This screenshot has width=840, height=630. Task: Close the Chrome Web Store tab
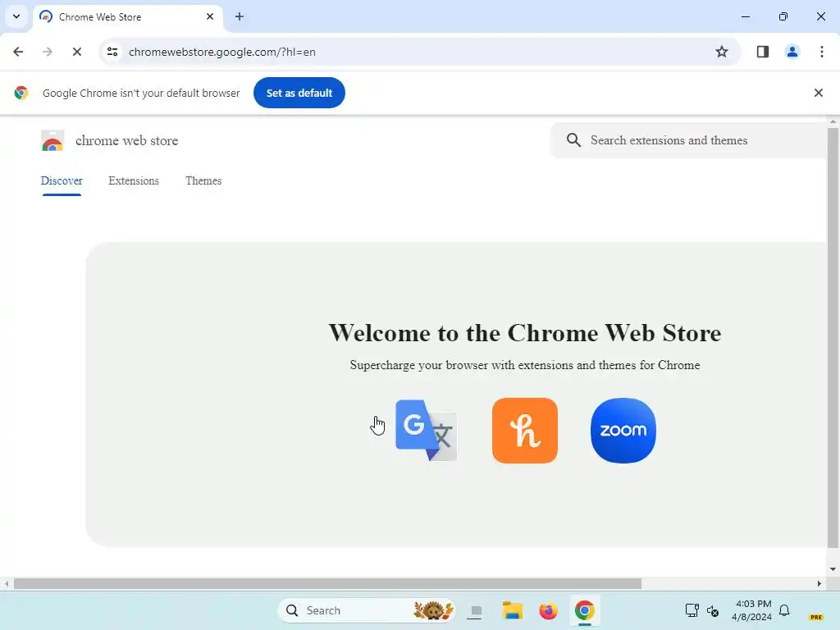tap(210, 16)
